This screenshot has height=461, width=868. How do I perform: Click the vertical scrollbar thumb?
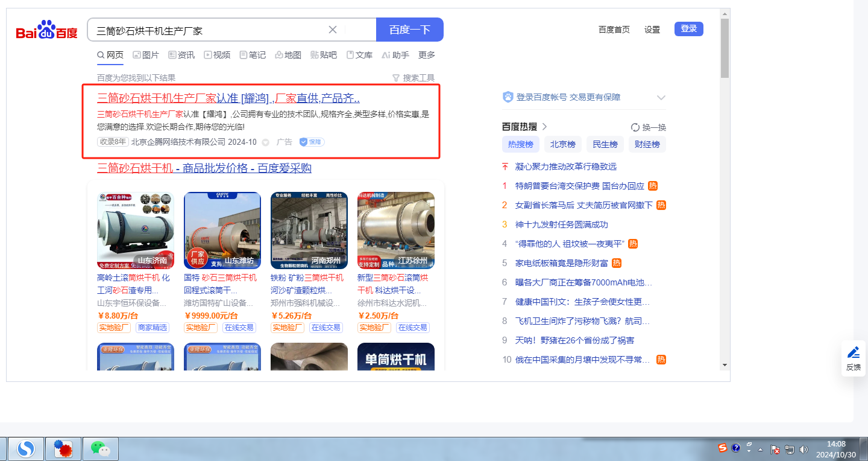tap(725, 48)
